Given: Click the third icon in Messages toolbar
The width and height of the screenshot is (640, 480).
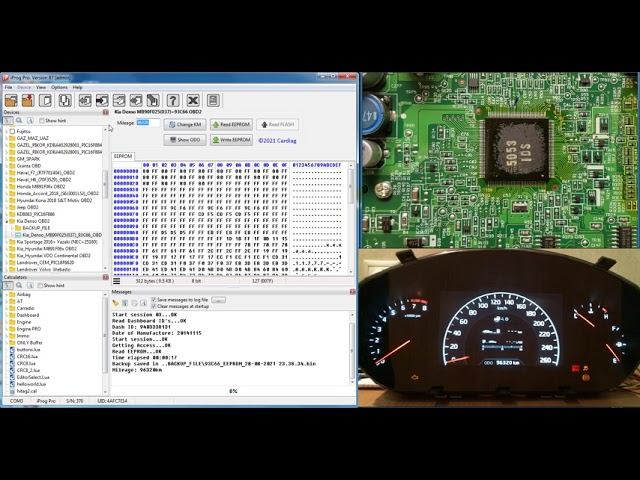Looking at the screenshot, I should [134, 303].
